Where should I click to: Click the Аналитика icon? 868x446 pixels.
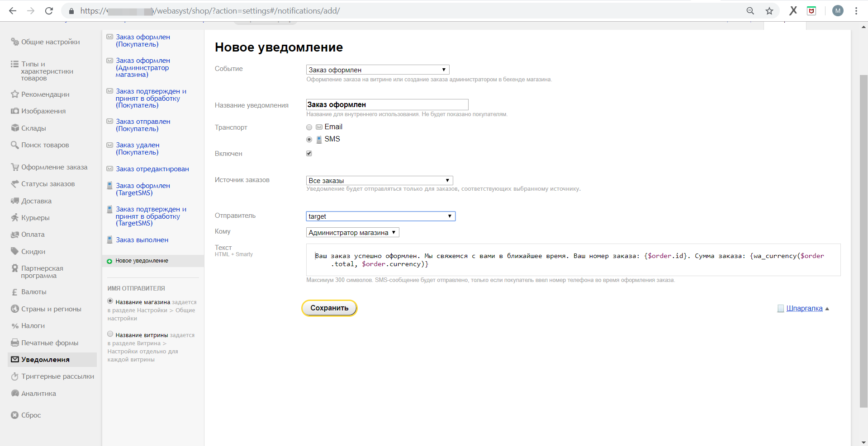pyautogui.click(x=15, y=394)
